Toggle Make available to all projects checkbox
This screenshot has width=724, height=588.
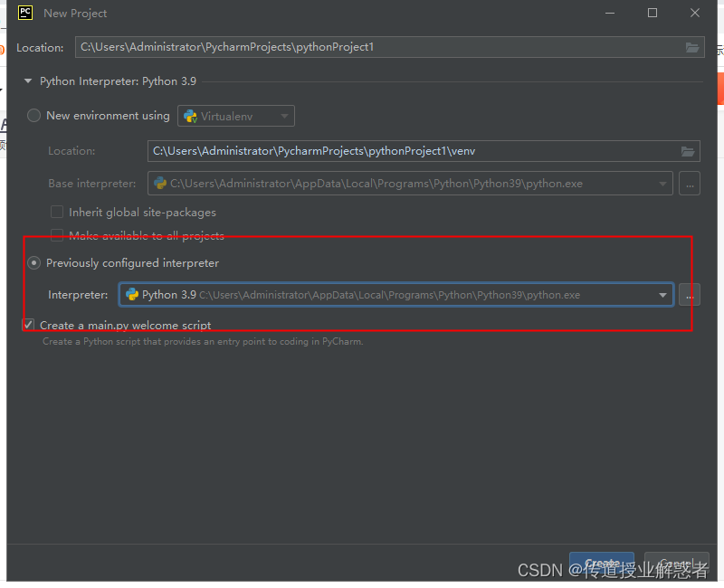click(x=57, y=235)
